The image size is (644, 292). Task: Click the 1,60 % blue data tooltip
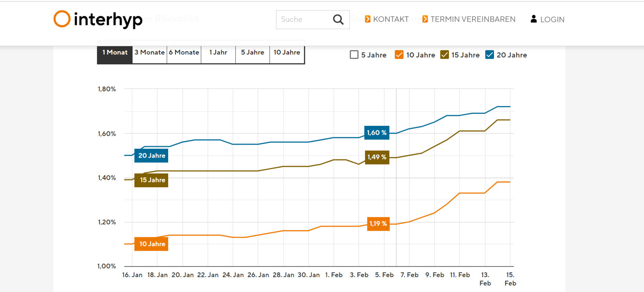coord(377,133)
